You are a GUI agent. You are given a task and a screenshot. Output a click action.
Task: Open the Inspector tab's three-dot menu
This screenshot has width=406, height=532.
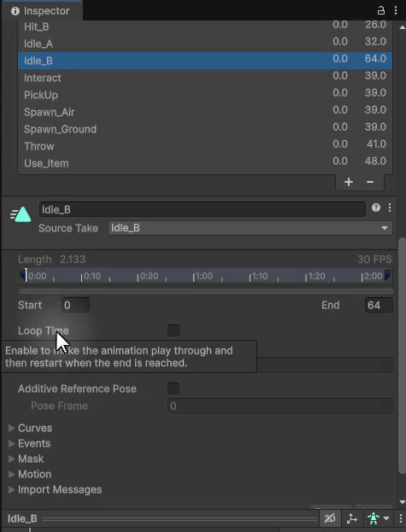point(396,10)
